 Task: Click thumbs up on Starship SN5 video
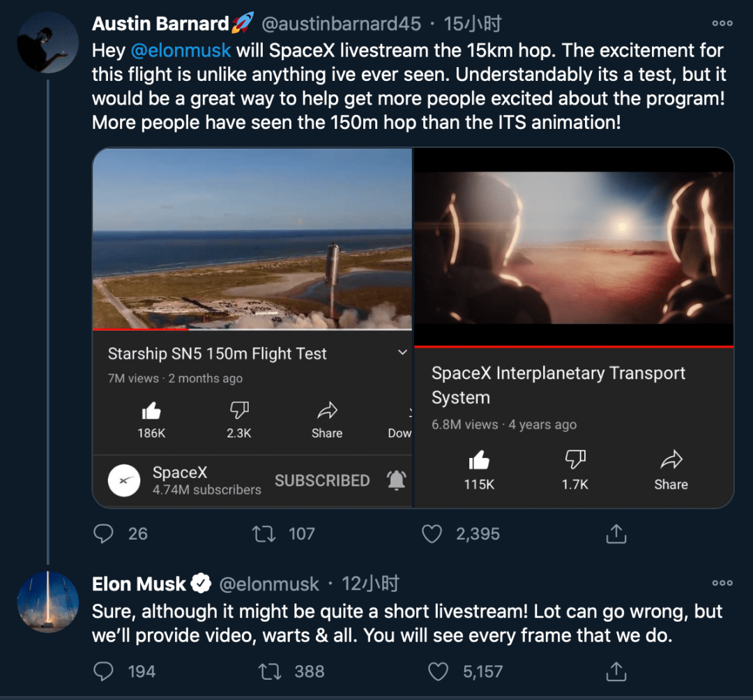pyautogui.click(x=151, y=411)
